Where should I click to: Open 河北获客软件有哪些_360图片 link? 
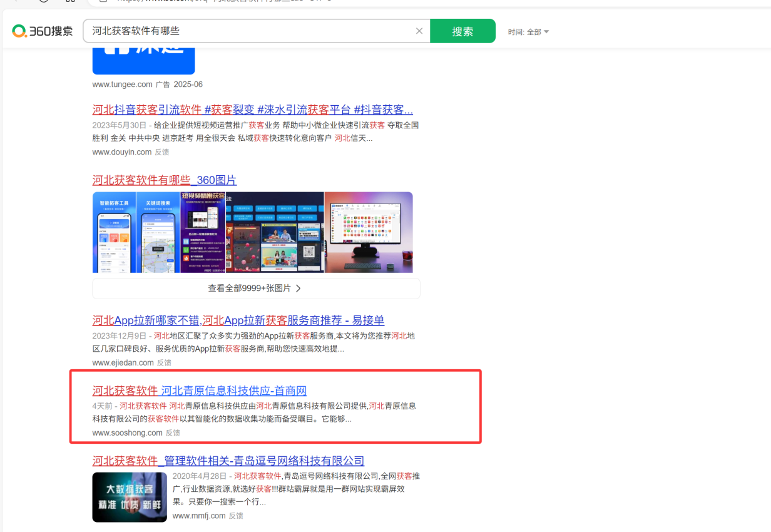(165, 180)
